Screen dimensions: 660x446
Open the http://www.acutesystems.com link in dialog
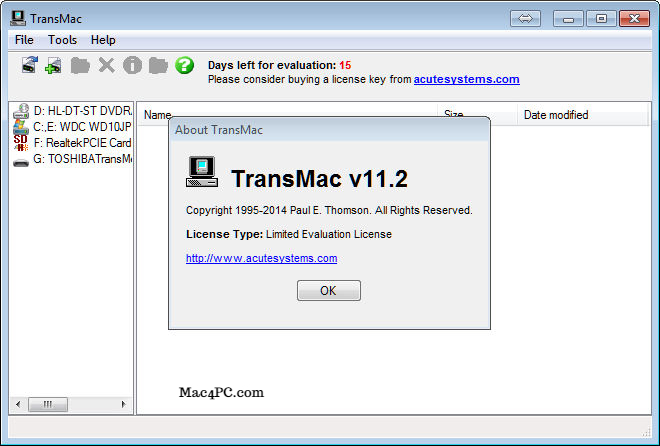tap(261, 258)
